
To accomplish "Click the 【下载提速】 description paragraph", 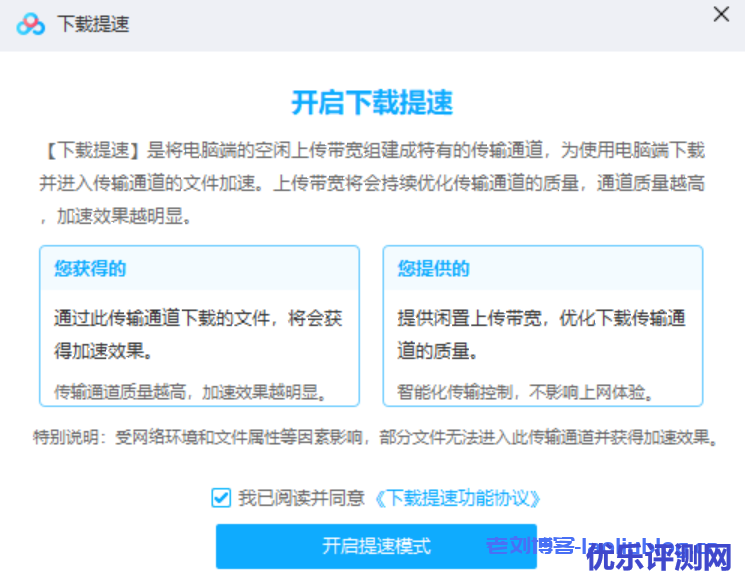I will [x=372, y=183].
